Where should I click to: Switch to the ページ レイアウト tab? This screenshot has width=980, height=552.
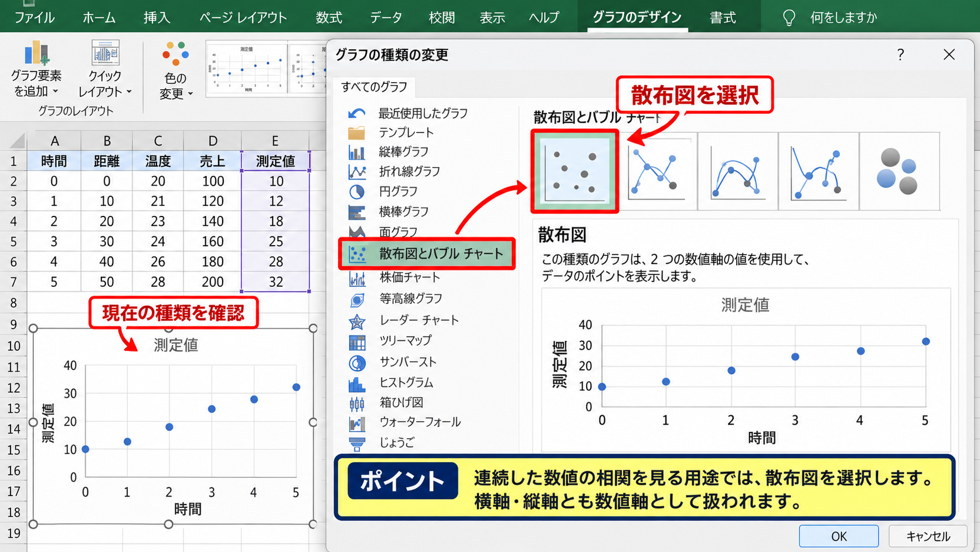243,18
